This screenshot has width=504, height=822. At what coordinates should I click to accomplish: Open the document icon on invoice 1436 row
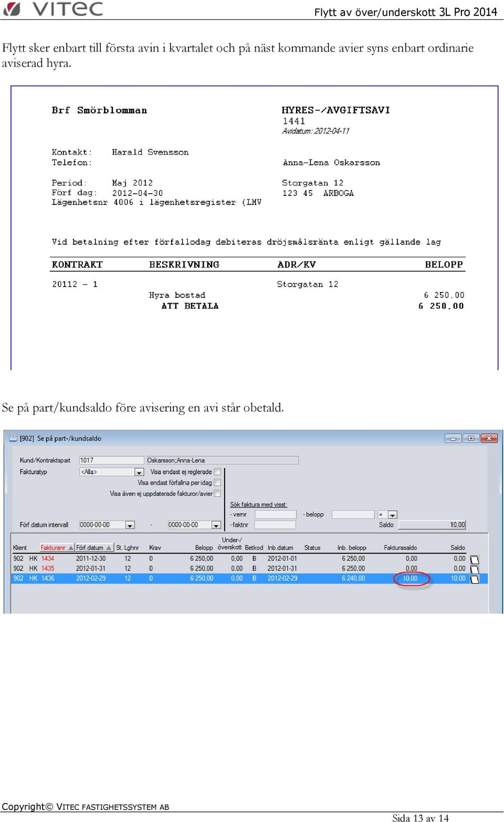475,579
